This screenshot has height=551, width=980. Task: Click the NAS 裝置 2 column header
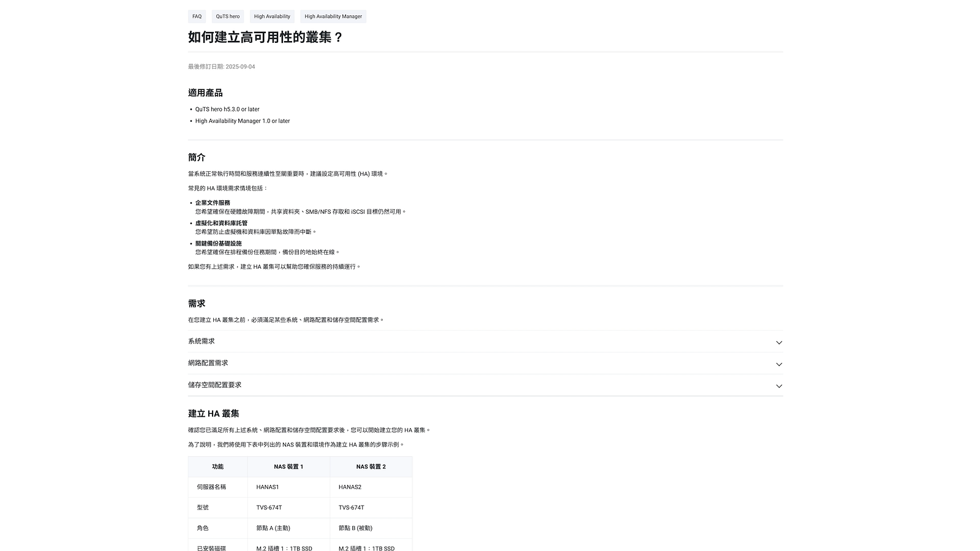pos(371,467)
